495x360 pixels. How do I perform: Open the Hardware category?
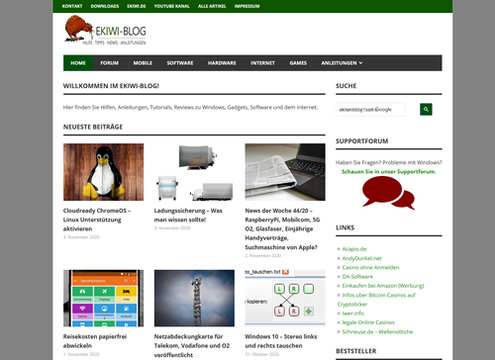pyautogui.click(x=222, y=63)
